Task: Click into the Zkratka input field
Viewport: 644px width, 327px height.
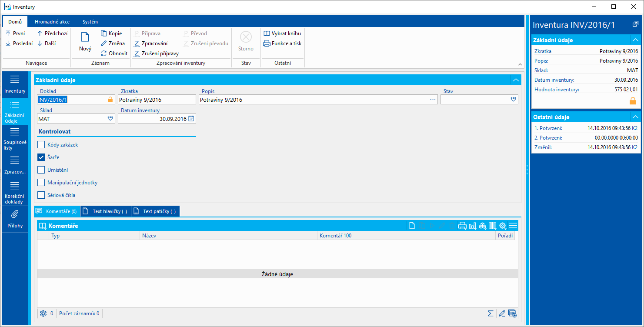Action: click(157, 100)
